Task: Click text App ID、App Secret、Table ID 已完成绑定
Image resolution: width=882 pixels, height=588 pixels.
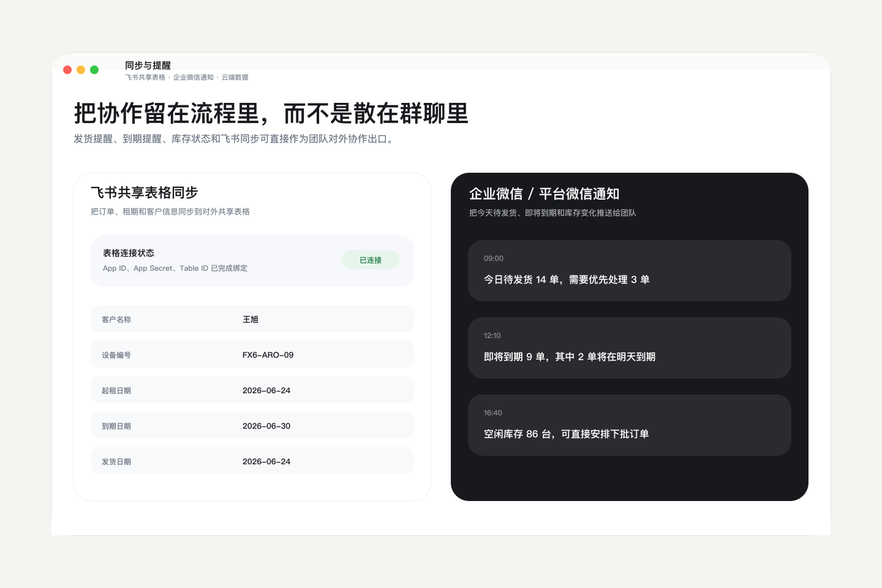Action: tap(175, 268)
